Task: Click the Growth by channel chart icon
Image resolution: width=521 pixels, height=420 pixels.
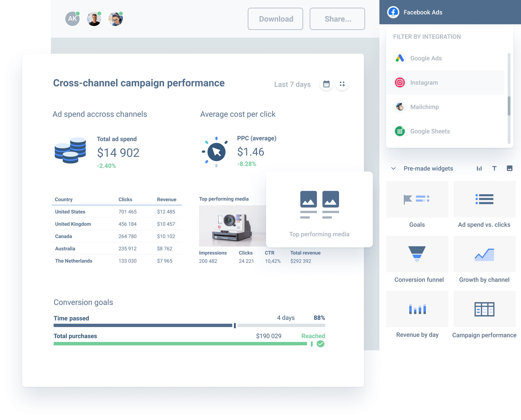Action: coord(484,254)
